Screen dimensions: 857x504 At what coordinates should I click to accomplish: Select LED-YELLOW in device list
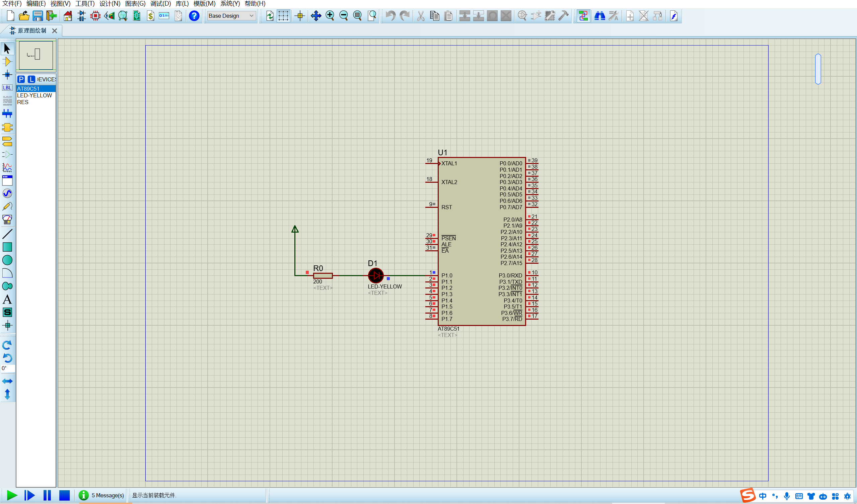tap(36, 95)
